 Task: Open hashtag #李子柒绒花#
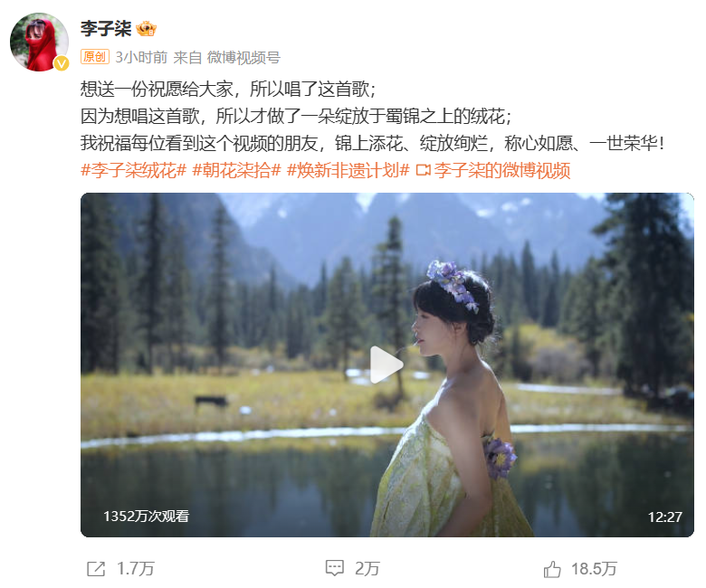coord(133,170)
